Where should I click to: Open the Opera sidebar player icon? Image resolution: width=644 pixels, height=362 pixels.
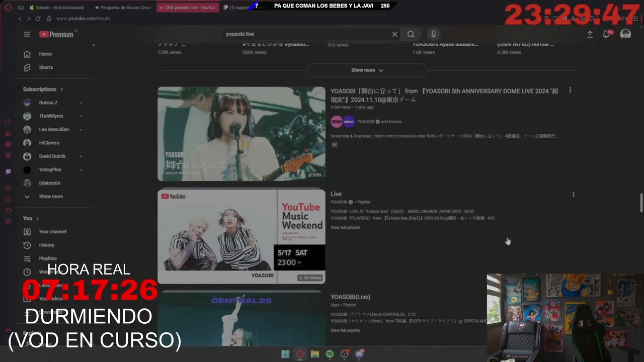8,188
